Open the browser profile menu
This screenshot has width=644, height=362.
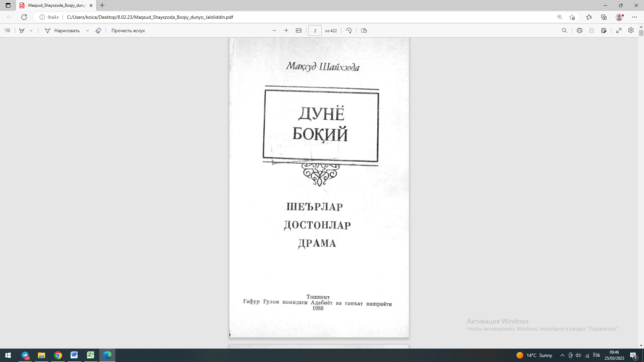[619, 17]
